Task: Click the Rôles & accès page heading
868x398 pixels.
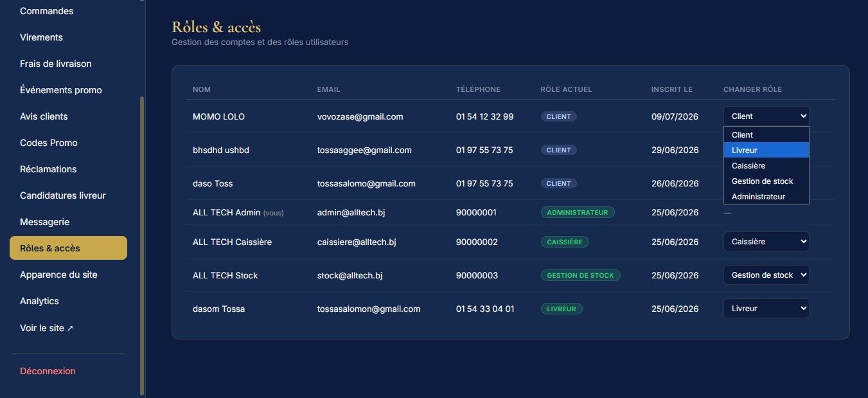Action: [x=217, y=27]
